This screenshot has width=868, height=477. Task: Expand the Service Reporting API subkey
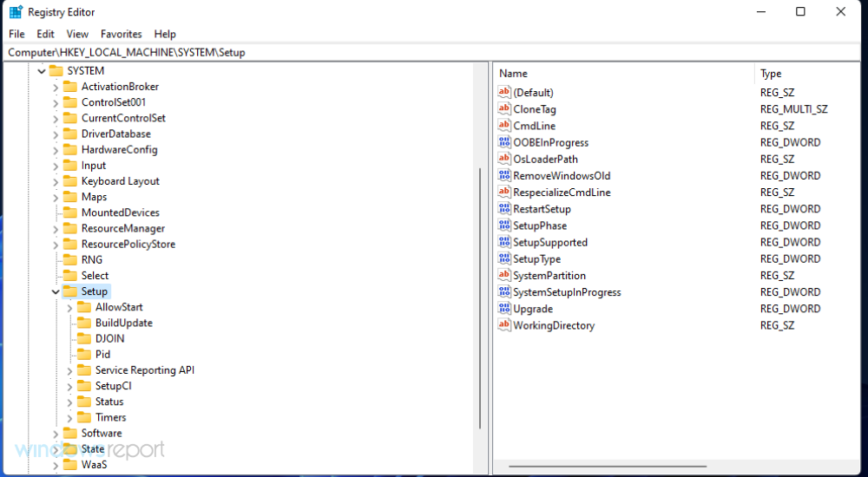[x=69, y=370]
